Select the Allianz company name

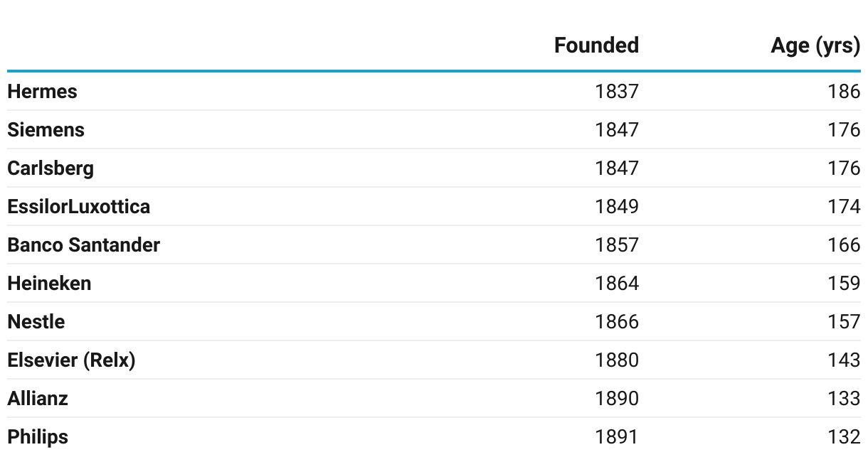(x=38, y=399)
